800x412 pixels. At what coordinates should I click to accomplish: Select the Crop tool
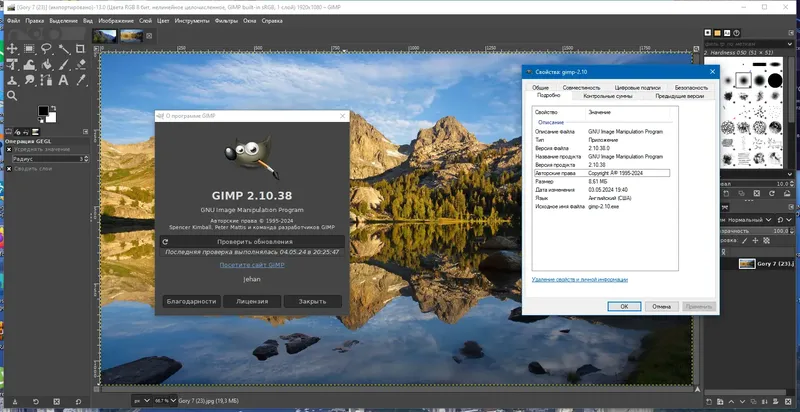point(80,49)
